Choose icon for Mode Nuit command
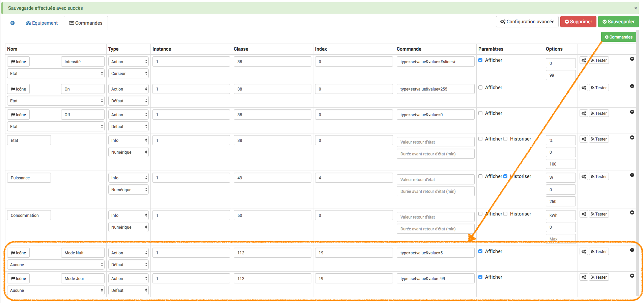Image resolution: width=644 pixels, height=303 pixels. (18, 253)
